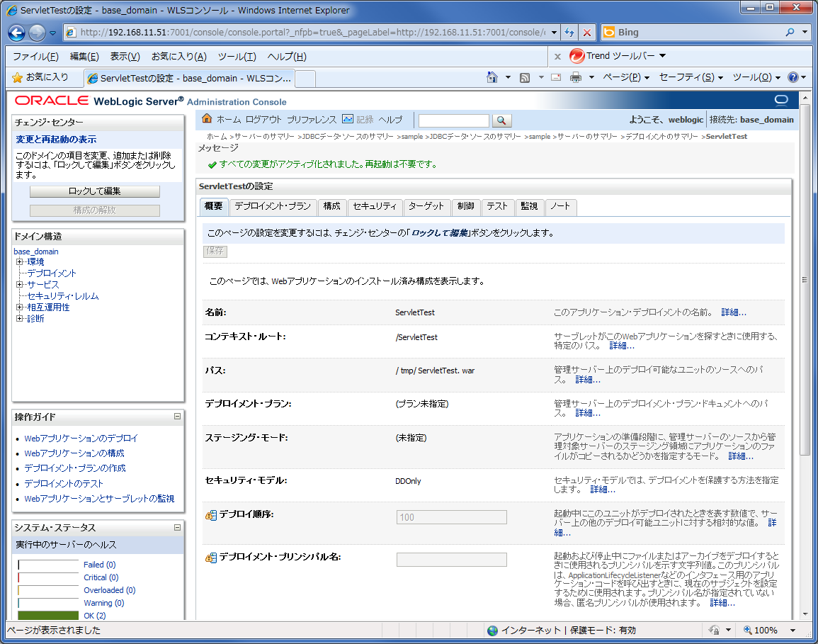Click the RSS feeds icon
This screenshot has height=644, width=818.
click(x=525, y=78)
